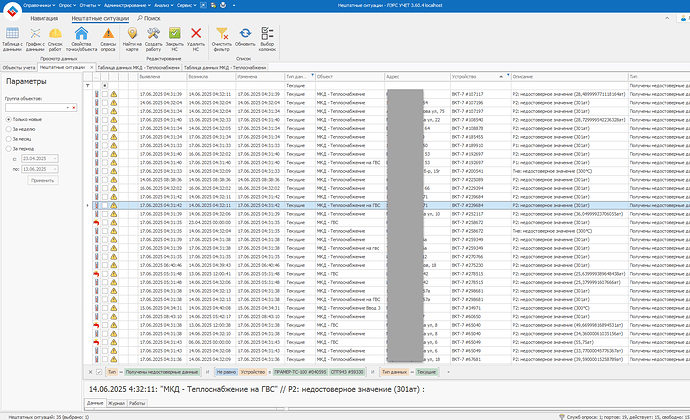Toggle the filter enabled checkbox in filter bar
The width and height of the screenshot is (690, 420).
pyautogui.click(x=99, y=372)
